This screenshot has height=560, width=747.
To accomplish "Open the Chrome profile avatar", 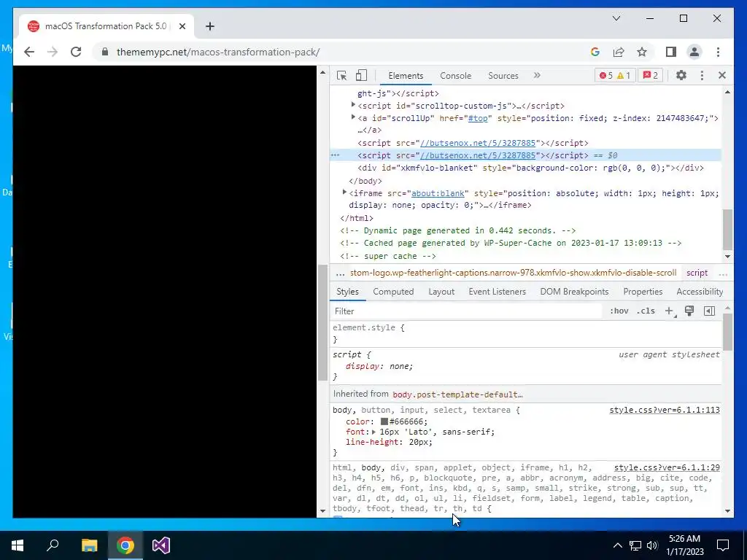I will coord(694,52).
